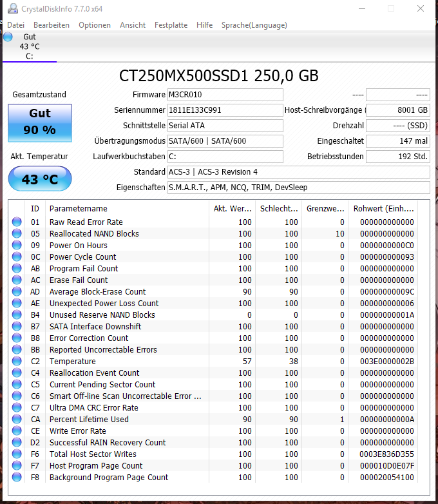The height and width of the screenshot is (504, 438).
Task: Click the Firmware field M3CR010
Action: click(225, 95)
